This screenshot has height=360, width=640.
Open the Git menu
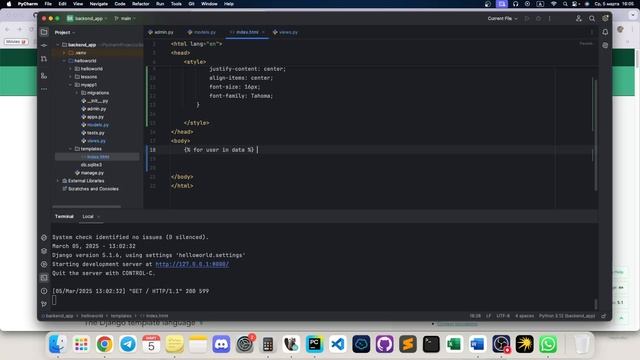[191, 4]
